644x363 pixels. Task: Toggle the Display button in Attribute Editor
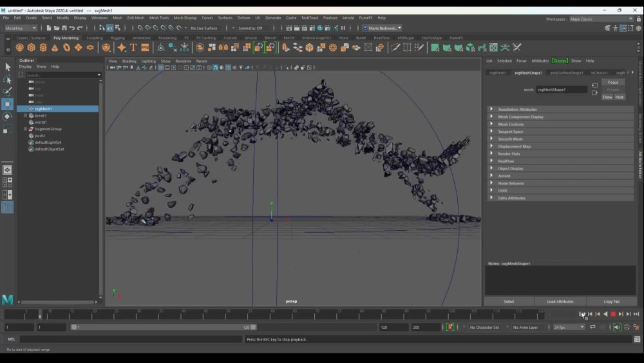click(x=560, y=61)
